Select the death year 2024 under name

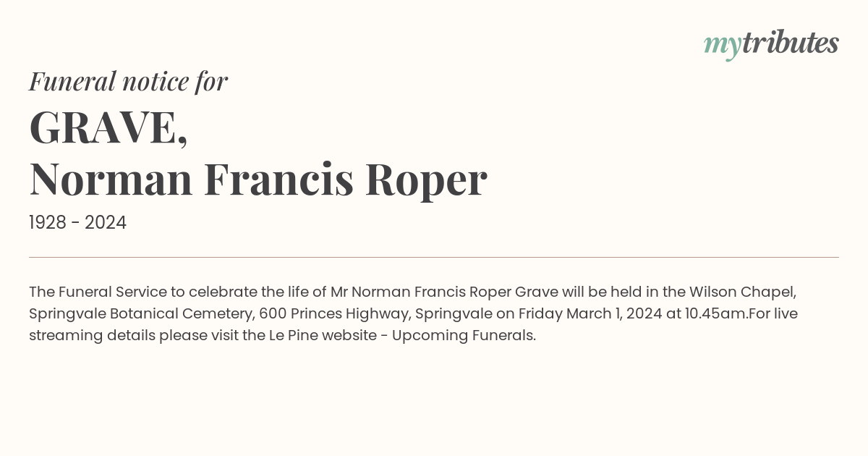coord(106,223)
